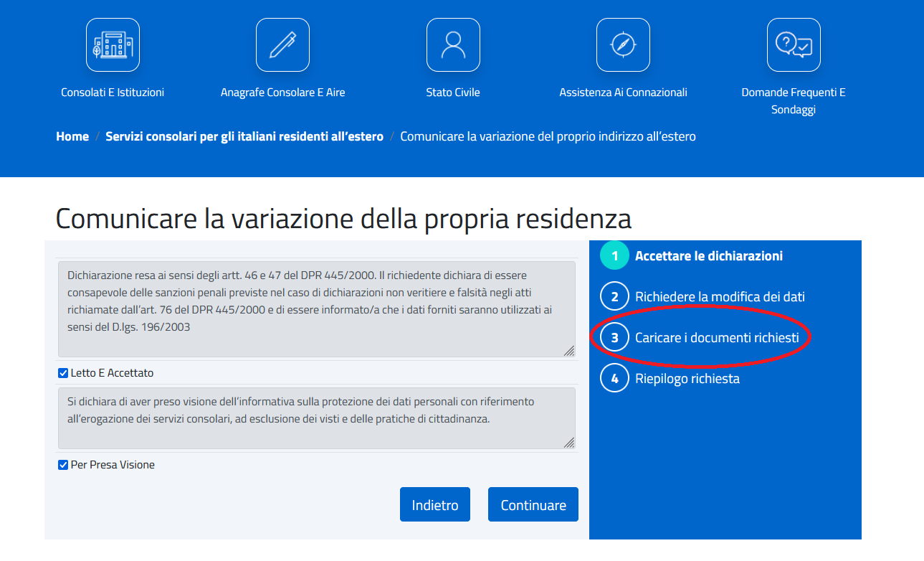Select the Stato Civile person icon
The image size is (924, 561).
pyautogui.click(x=453, y=45)
